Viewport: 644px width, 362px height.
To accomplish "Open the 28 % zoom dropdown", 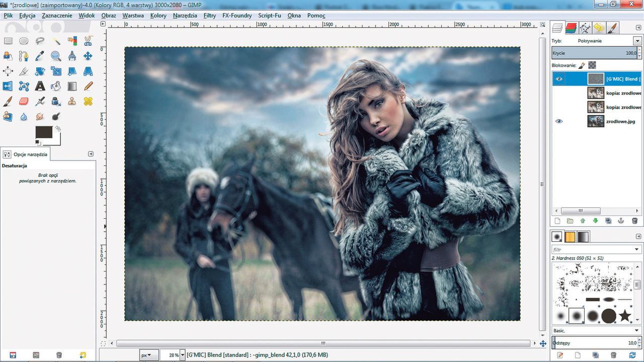I will tap(182, 355).
